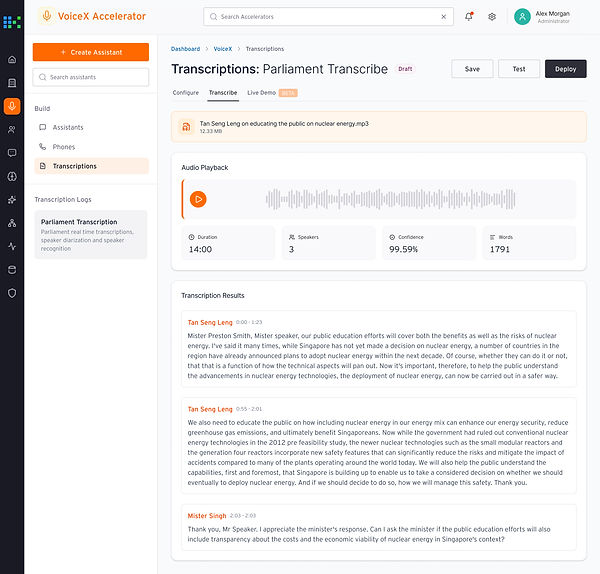The image size is (600, 574).
Task: Open the shield icon in left rail
Action: 12,293
